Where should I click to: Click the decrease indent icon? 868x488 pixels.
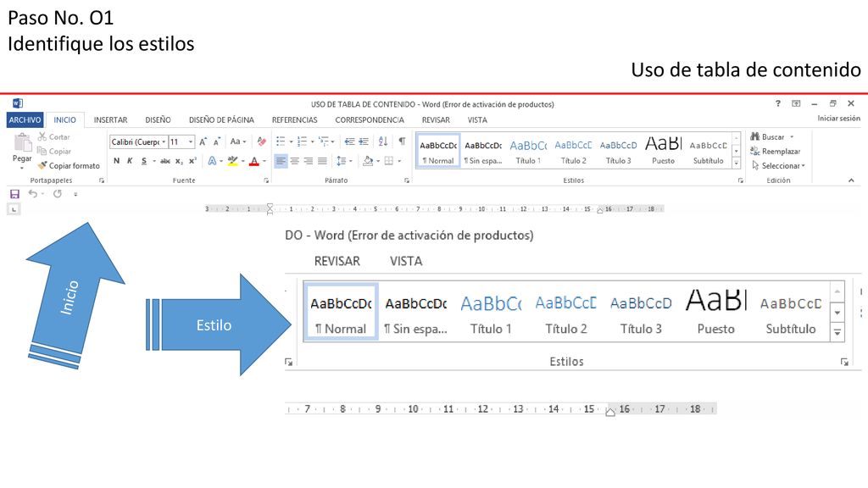tap(349, 141)
